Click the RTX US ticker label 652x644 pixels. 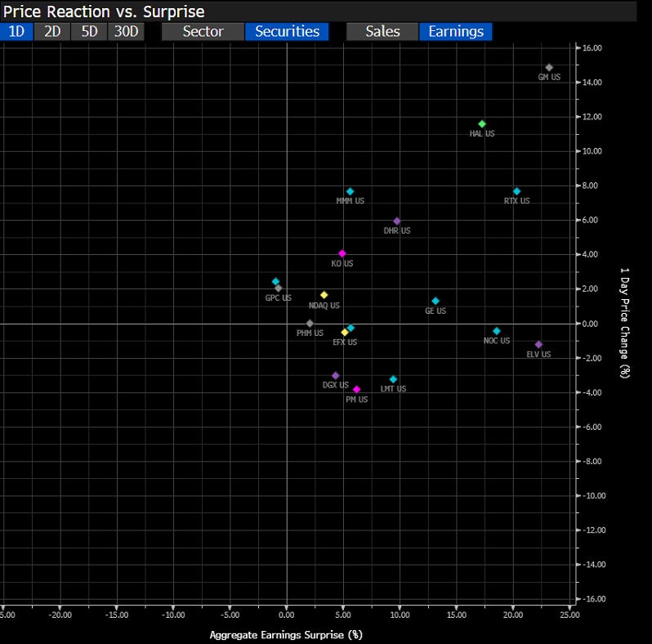tap(516, 200)
